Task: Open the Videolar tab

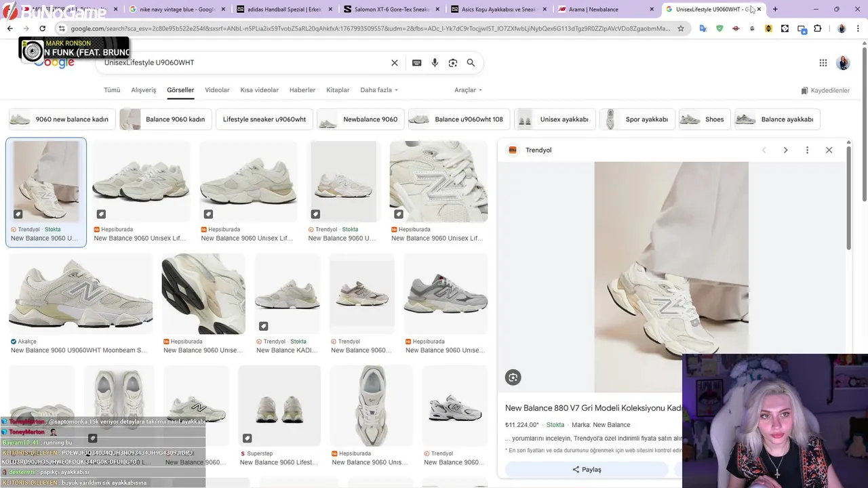Action: point(217,90)
